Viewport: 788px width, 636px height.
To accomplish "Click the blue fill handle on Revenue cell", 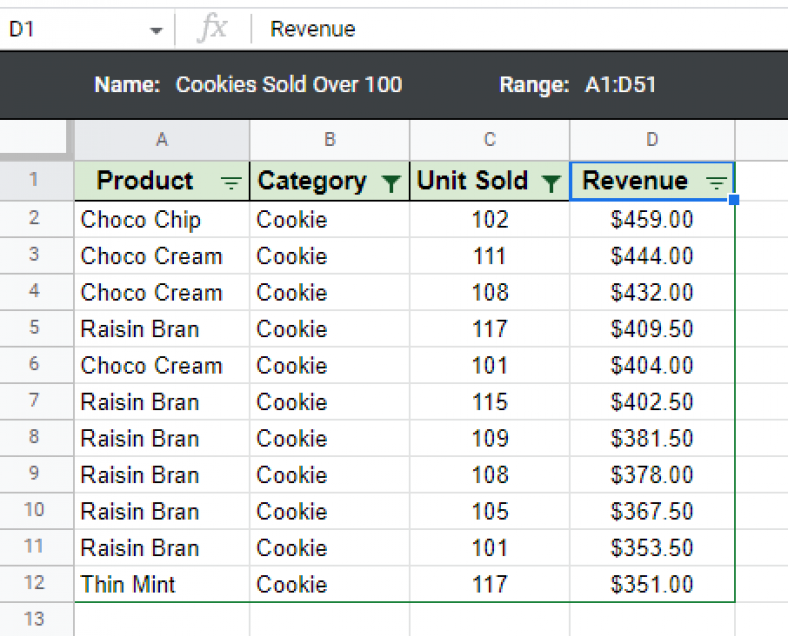I will tap(734, 200).
